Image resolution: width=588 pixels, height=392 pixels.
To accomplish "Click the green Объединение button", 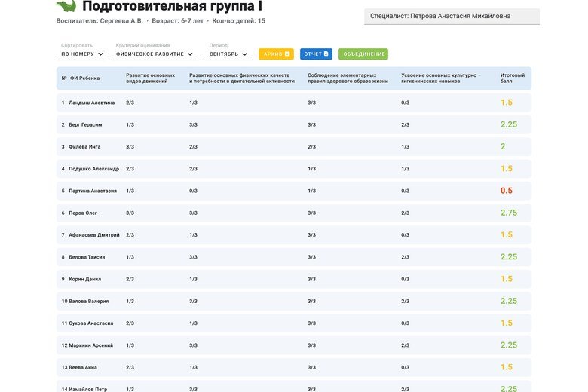I will pos(363,54).
